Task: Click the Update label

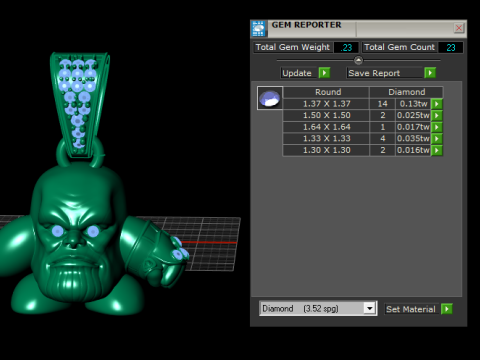Action: [x=297, y=73]
